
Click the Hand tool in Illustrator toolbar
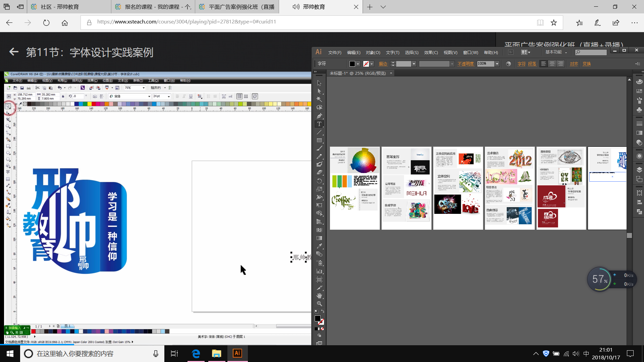319,295
